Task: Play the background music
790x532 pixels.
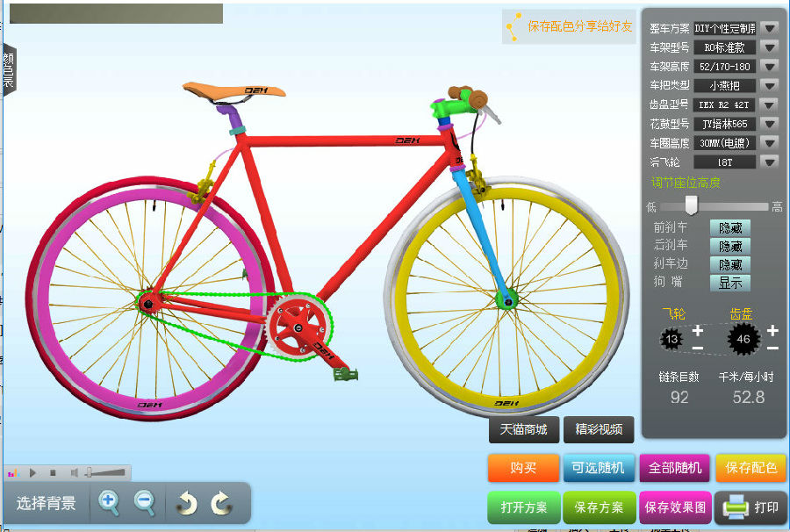Action: tap(32, 472)
